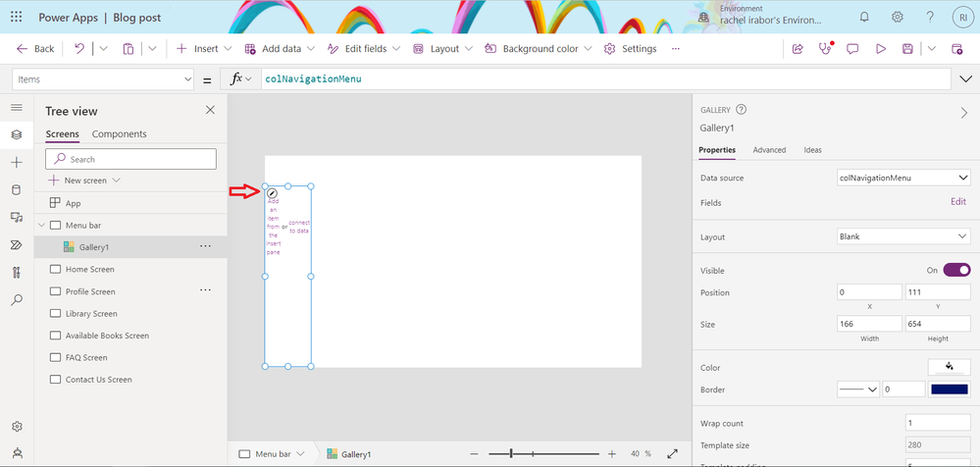Open the Insert menu
Screen dimensions: 980x467
pyautogui.click(x=204, y=49)
